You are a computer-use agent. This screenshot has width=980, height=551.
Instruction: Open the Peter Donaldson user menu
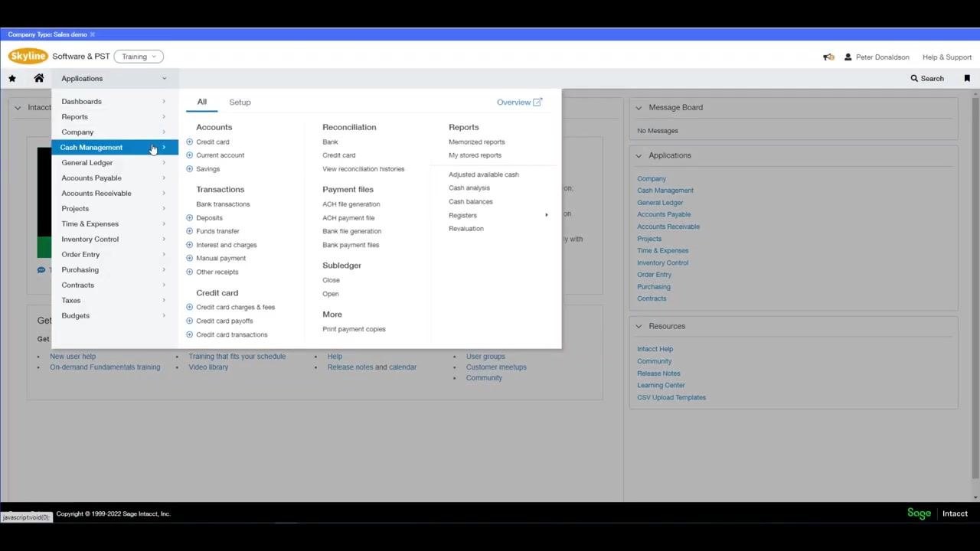877,57
